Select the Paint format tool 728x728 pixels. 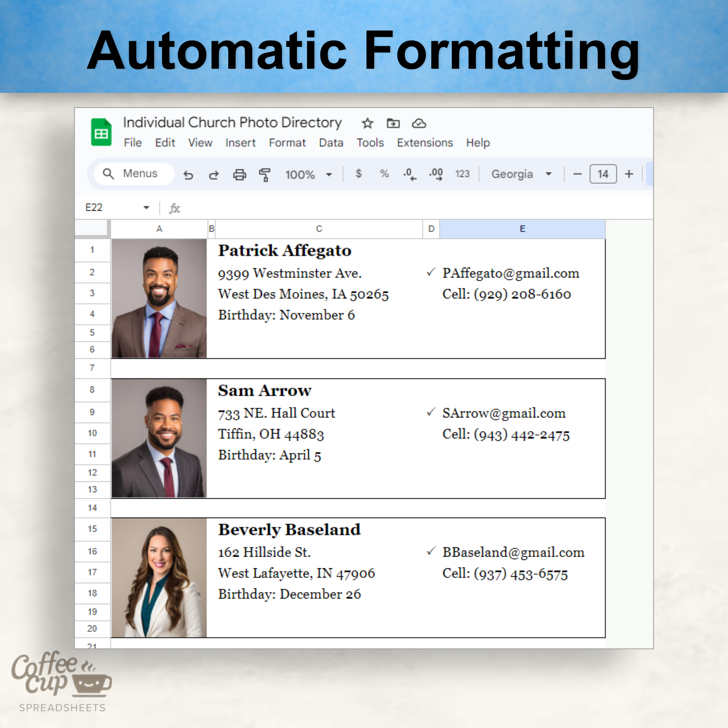pyautogui.click(x=264, y=174)
